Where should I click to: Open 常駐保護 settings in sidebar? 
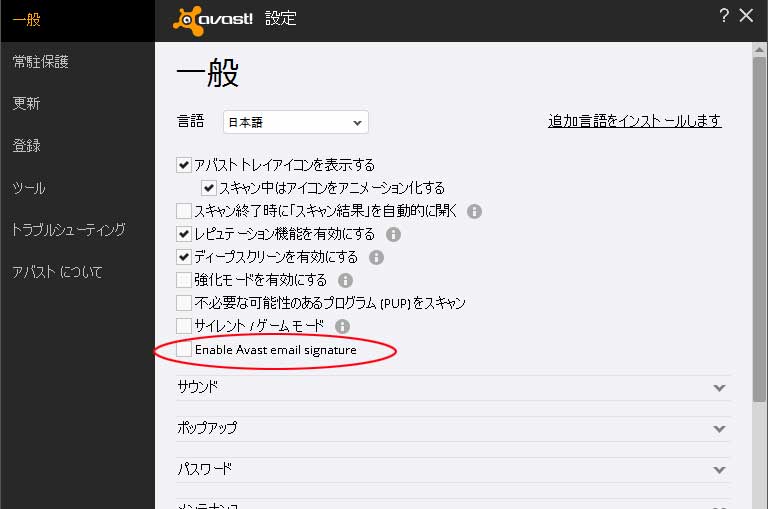tap(41, 62)
